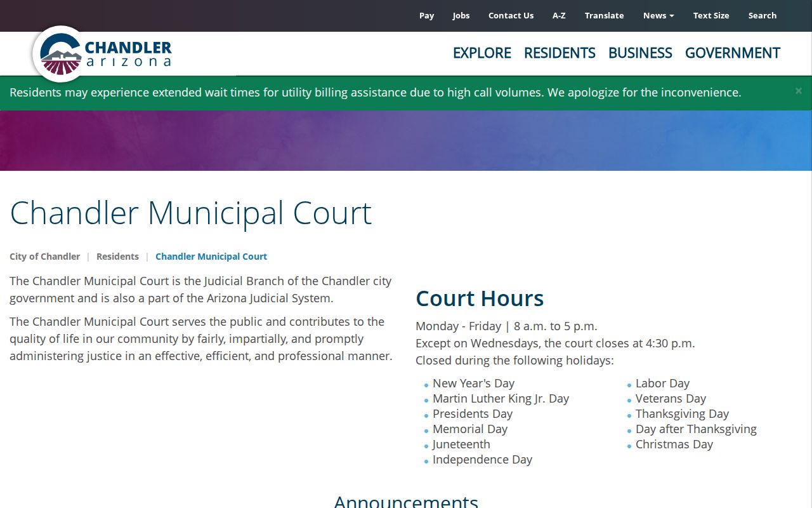This screenshot has height=508, width=812.
Task: Click Memorial Day holiday entry
Action: [470, 429]
